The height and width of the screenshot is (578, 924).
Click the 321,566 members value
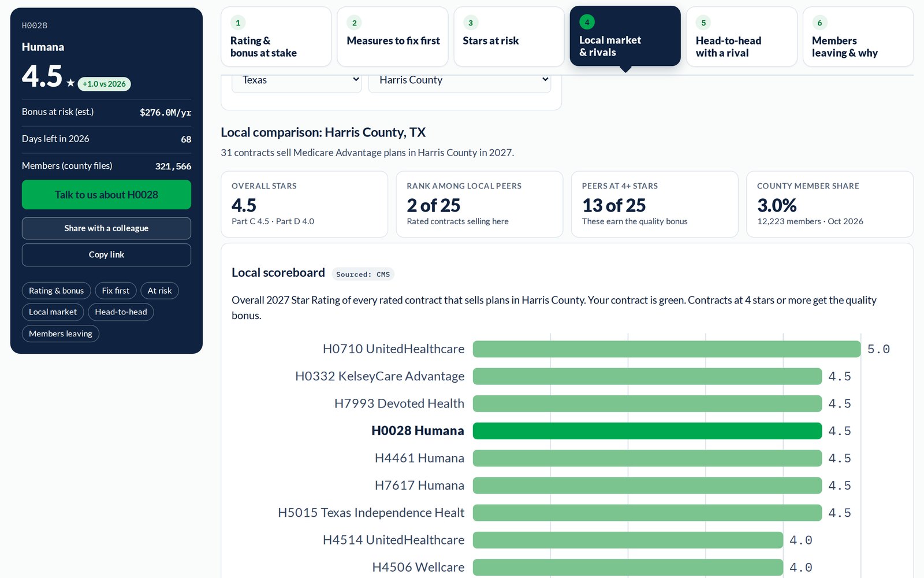point(173,166)
